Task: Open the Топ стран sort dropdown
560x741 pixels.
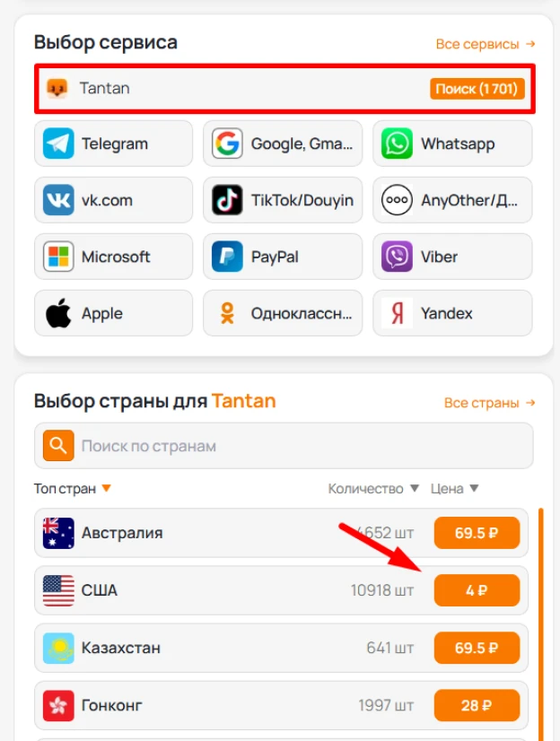Action: [106, 488]
